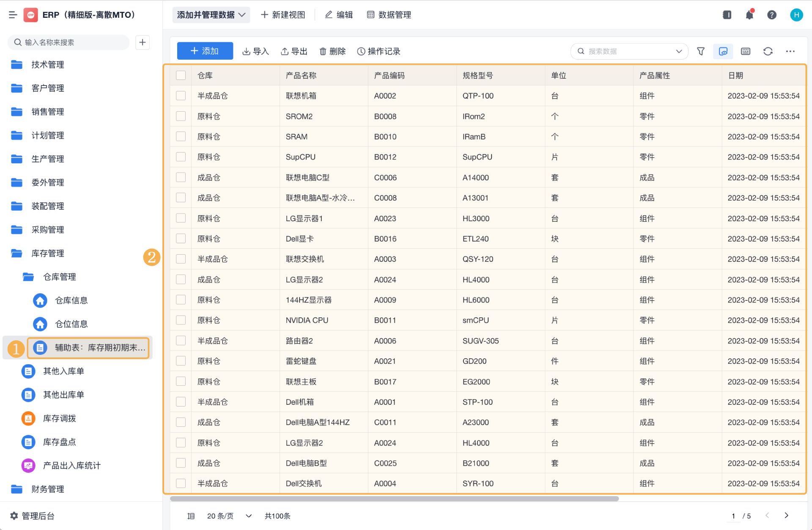Click the help question mark icon
The height and width of the screenshot is (530, 812).
point(772,15)
